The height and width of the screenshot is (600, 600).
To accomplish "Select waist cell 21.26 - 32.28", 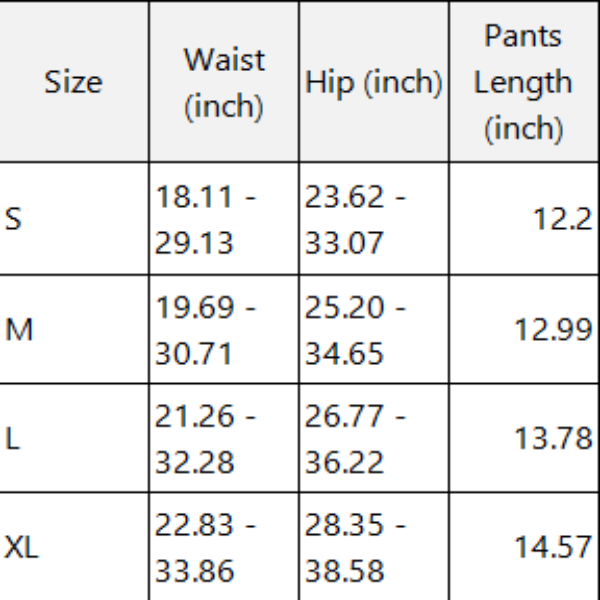I will (x=223, y=438).
